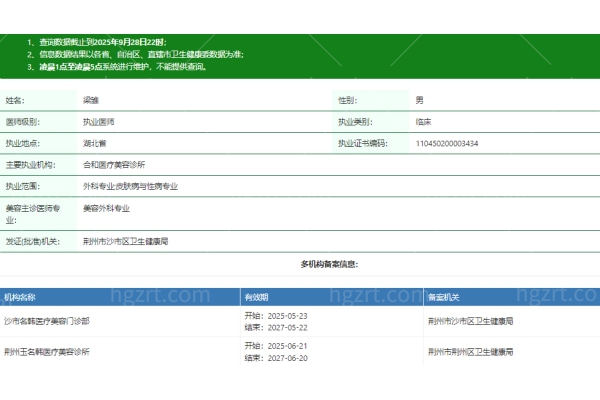
Task: Click the '执业证书编码:' label
Action: [x=363, y=144]
